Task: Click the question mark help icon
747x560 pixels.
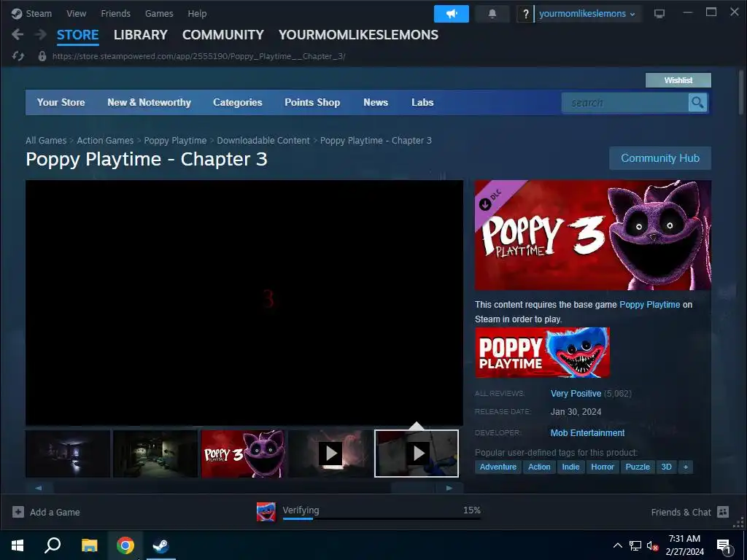Action: click(x=525, y=14)
